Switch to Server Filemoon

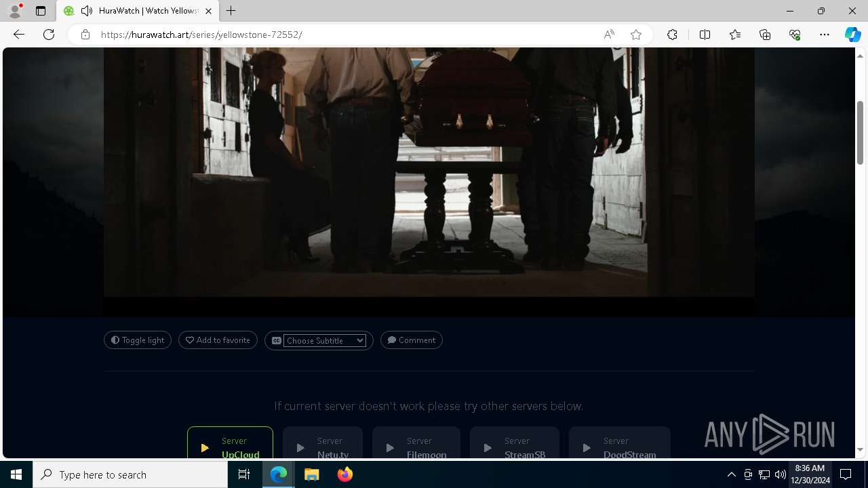tap(416, 443)
